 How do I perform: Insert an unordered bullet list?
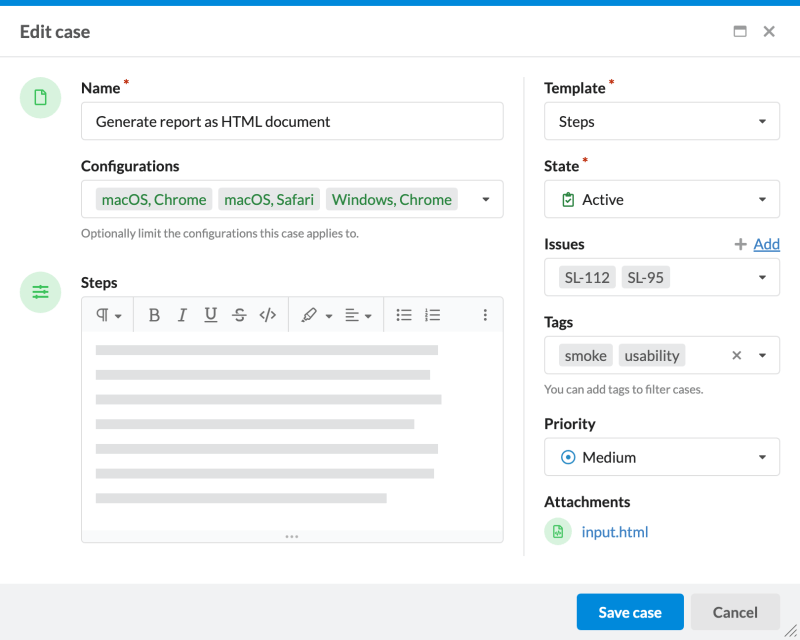pyautogui.click(x=404, y=315)
